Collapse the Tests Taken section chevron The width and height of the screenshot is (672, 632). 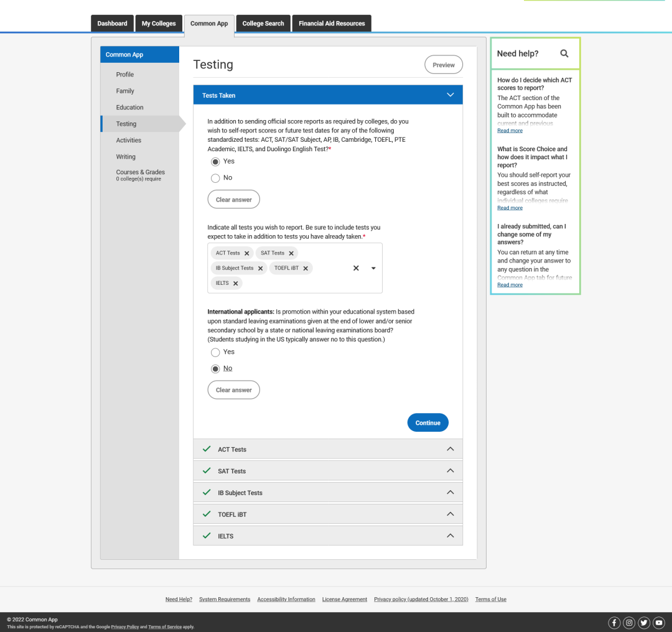point(450,95)
